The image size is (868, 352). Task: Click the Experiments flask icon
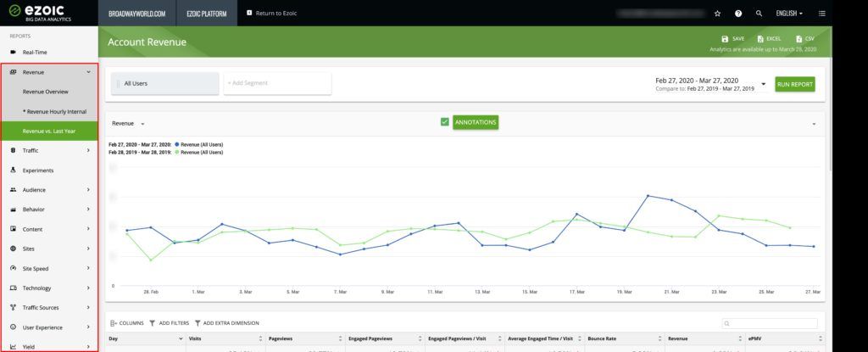tap(14, 170)
